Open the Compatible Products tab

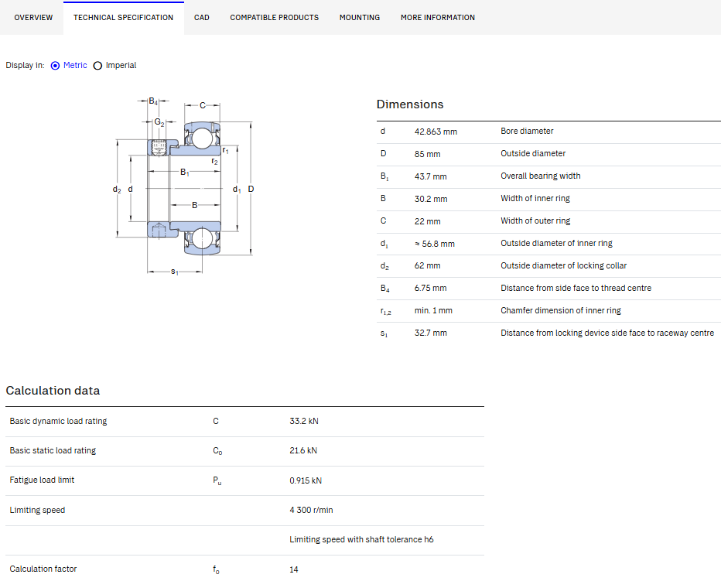pyautogui.click(x=274, y=18)
